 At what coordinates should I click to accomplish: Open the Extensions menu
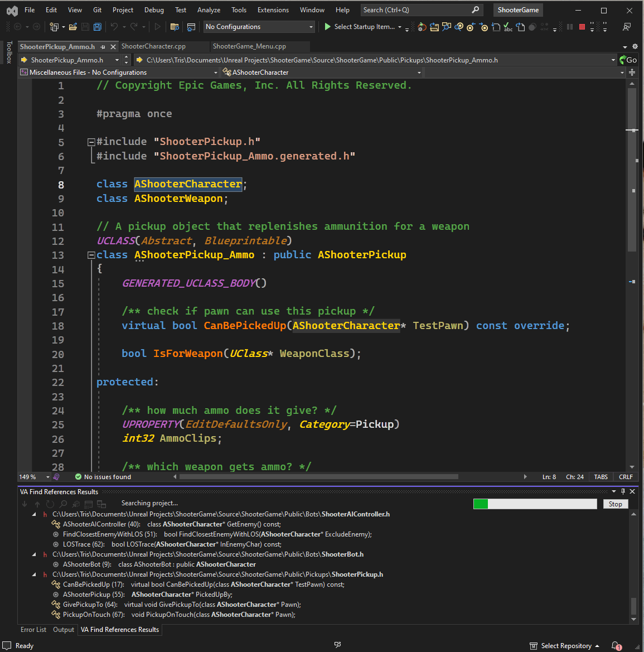[x=273, y=10]
